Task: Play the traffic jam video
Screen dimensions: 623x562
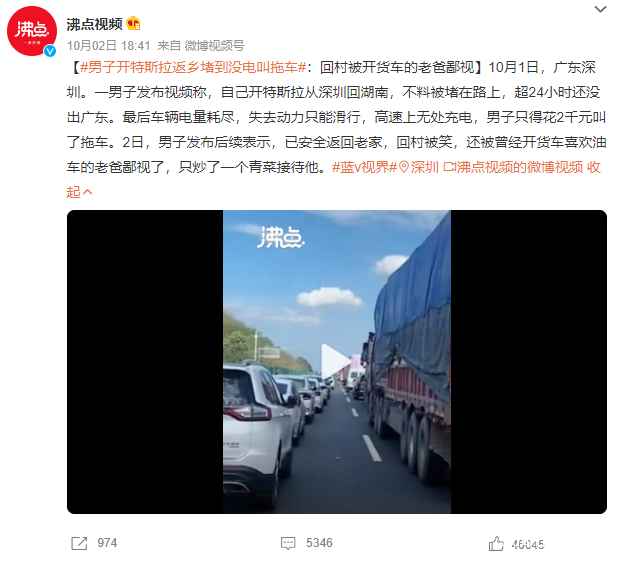Action: point(335,361)
